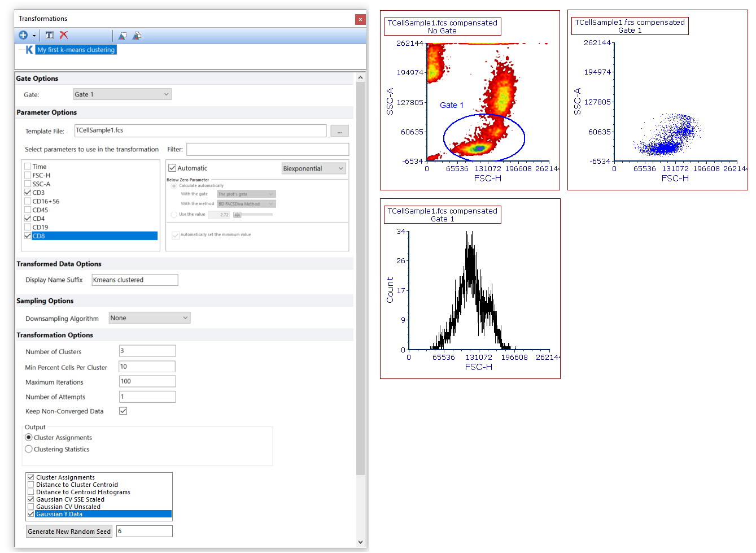Viewport: 756px width, 553px height.
Task: Click the FSC-H axis label on histogram
Action: [479, 367]
